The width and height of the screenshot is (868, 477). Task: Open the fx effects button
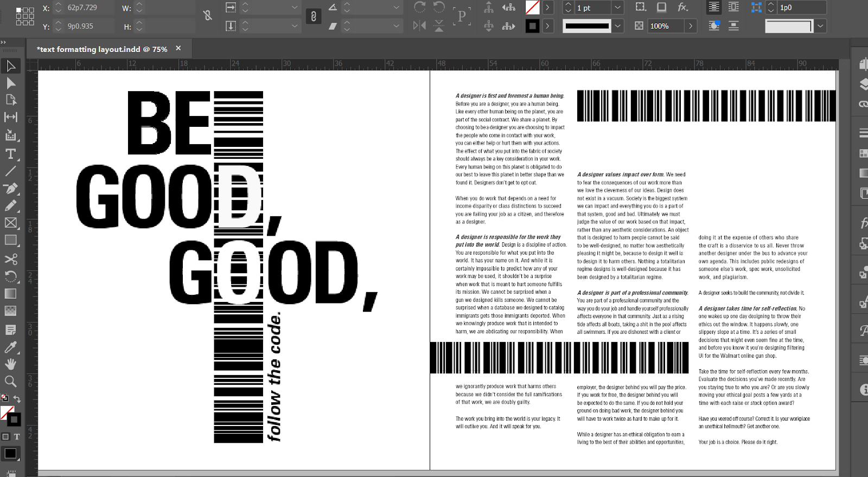pos(683,8)
